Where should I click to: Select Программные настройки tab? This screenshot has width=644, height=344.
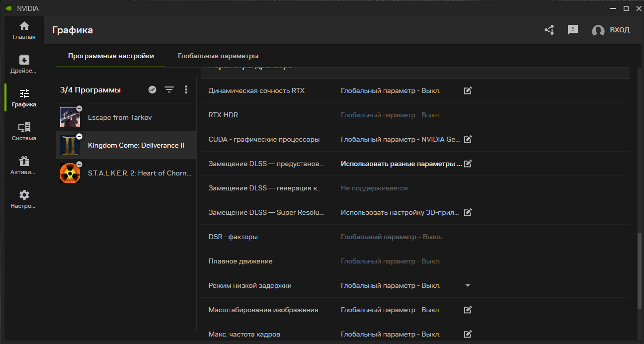[111, 56]
